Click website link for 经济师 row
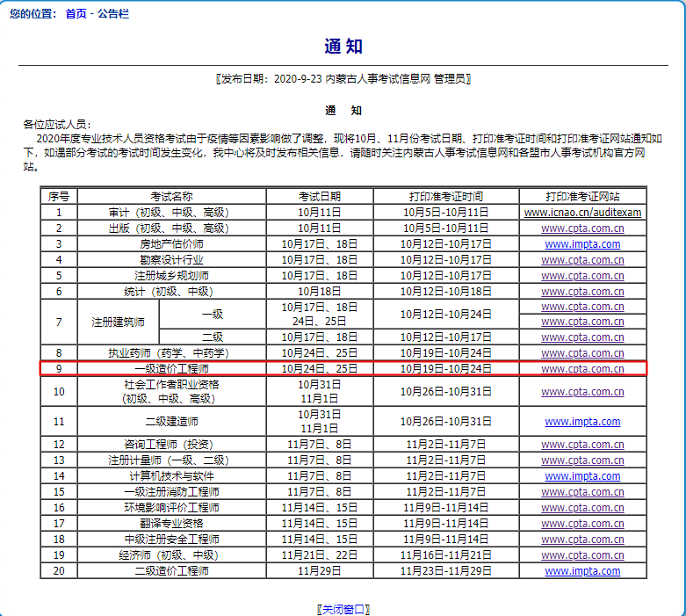 coord(582,554)
